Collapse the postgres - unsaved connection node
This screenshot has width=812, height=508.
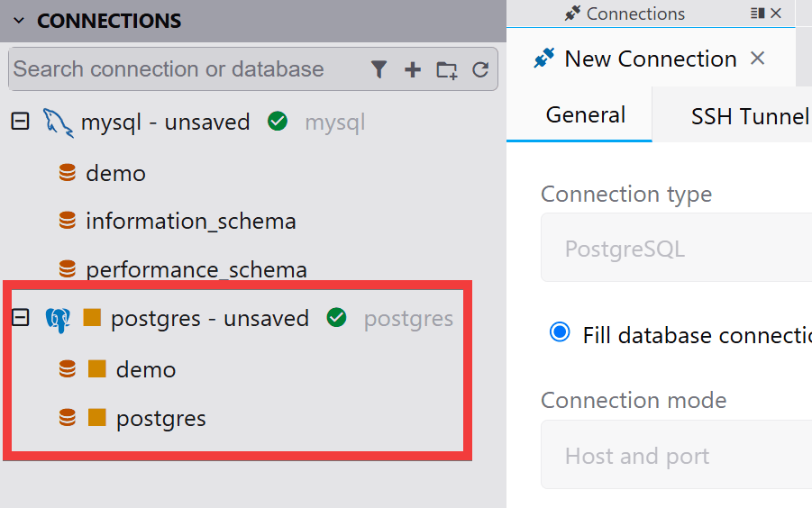pyautogui.click(x=20, y=318)
